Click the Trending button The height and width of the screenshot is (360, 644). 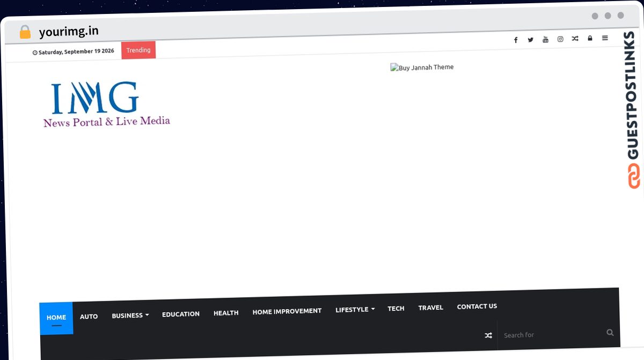pyautogui.click(x=138, y=50)
